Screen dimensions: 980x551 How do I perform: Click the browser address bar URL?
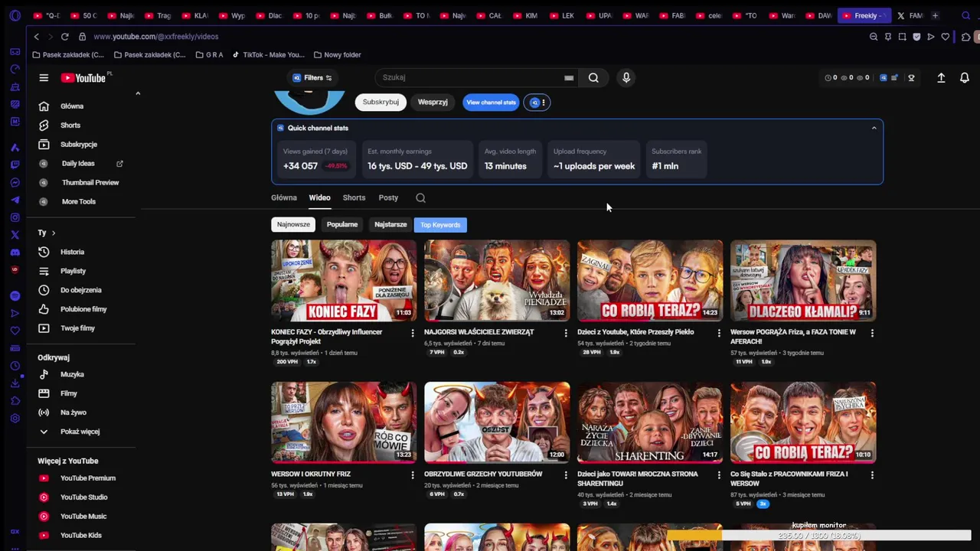pyautogui.click(x=156, y=36)
